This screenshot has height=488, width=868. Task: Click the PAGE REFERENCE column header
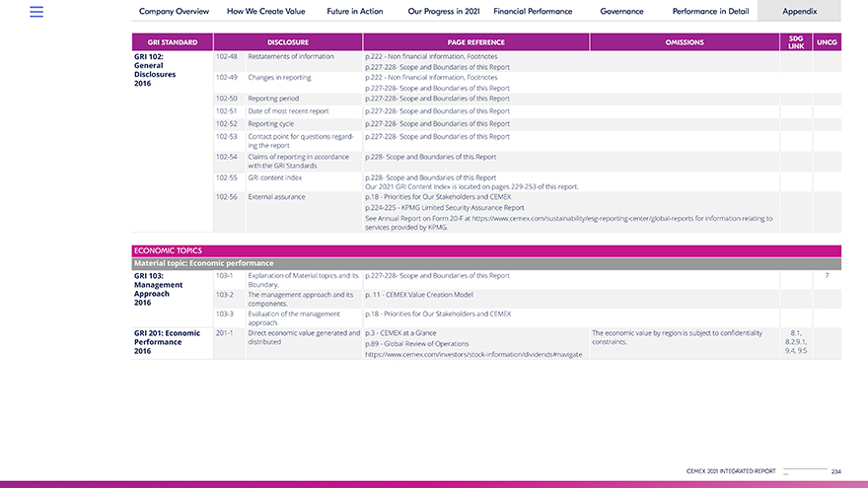(x=475, y=42)
